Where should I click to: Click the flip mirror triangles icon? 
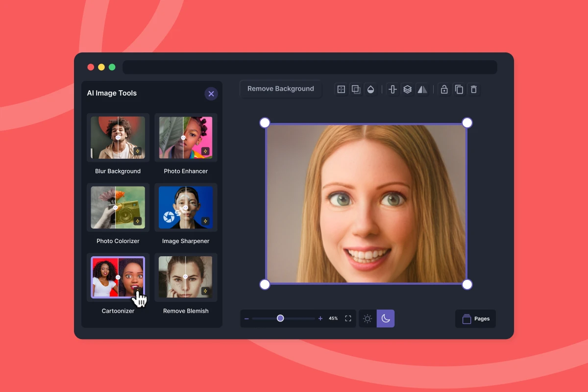point(422,89)
